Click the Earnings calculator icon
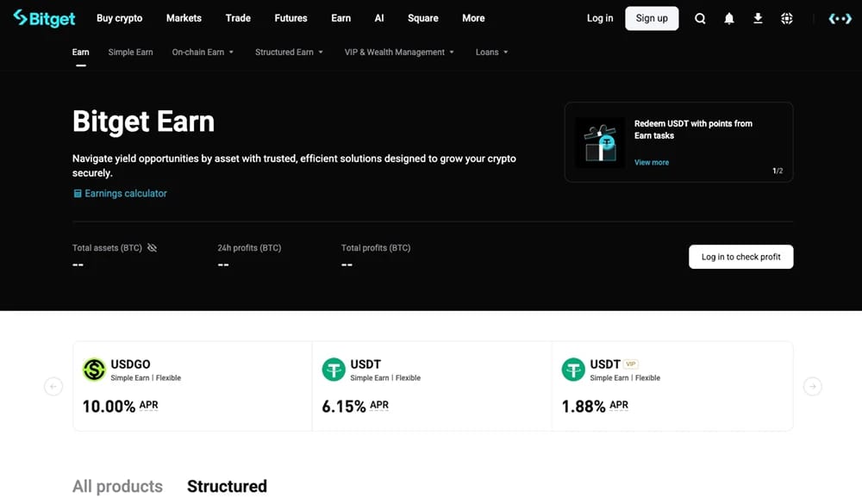Screen dimensions: 862x504 tap(78, 194)
